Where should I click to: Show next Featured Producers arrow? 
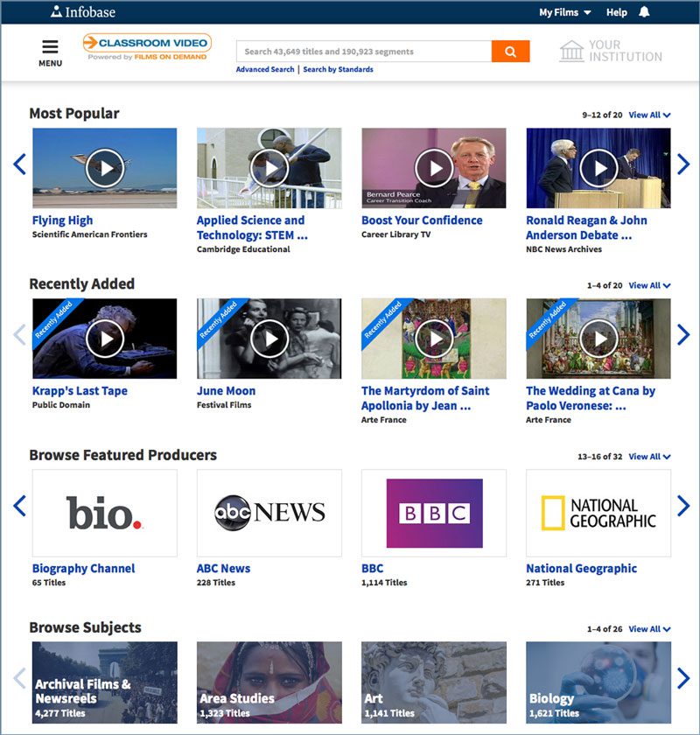683,506
